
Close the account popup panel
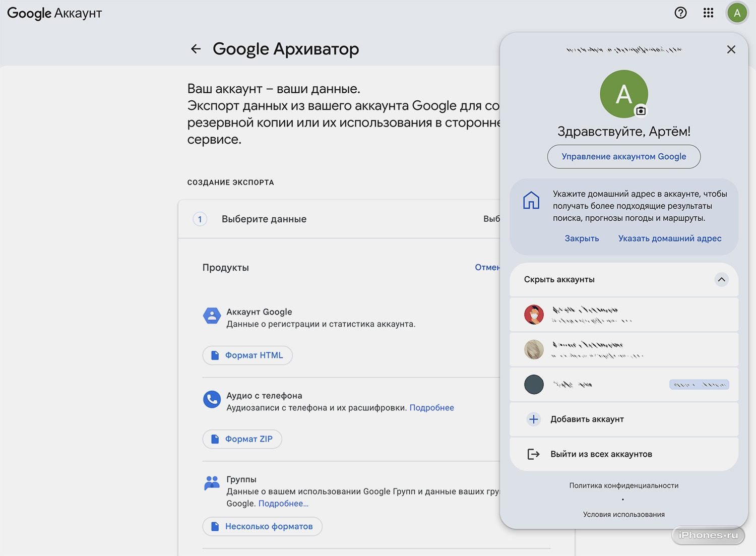click(x=731, y=49)
